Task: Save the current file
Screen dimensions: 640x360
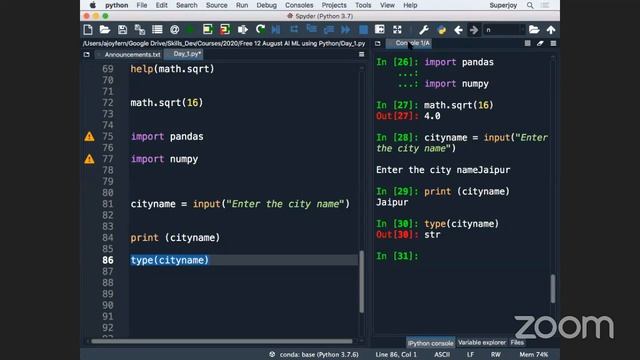Action: pyautogui.click(x=122, y=30)
